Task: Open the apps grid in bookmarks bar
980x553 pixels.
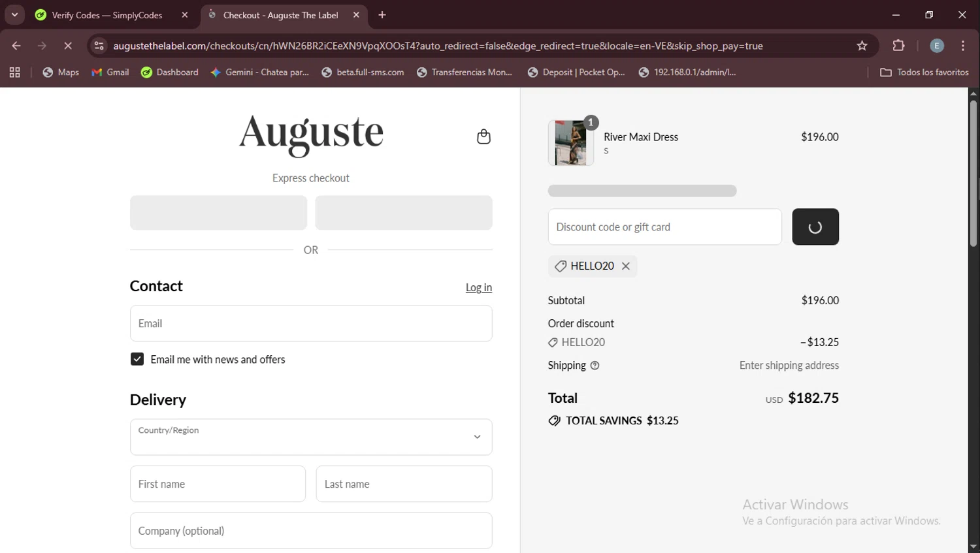Action: pos(14,72)
